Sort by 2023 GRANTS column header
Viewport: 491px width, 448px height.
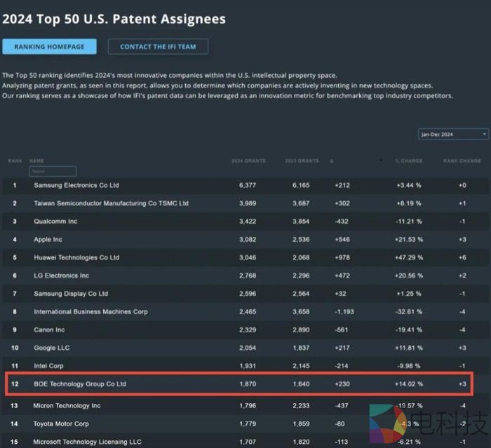point(302,161)
